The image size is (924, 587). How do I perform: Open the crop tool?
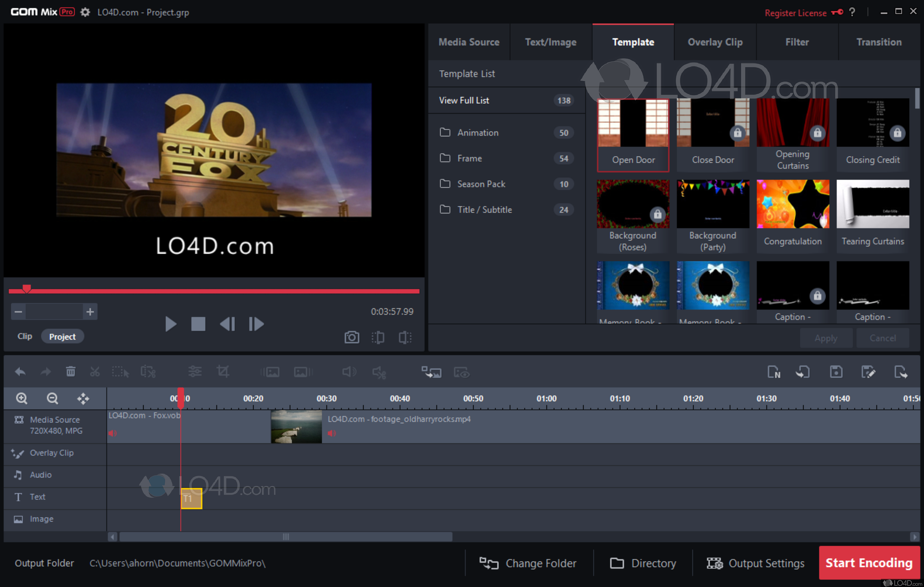[x=224, y=372]
